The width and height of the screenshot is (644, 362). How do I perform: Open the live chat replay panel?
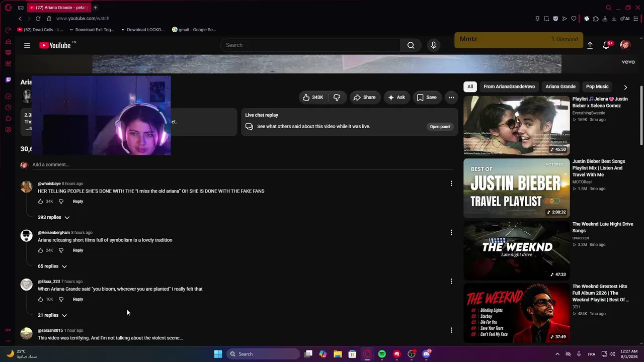(x=440, y=127)
